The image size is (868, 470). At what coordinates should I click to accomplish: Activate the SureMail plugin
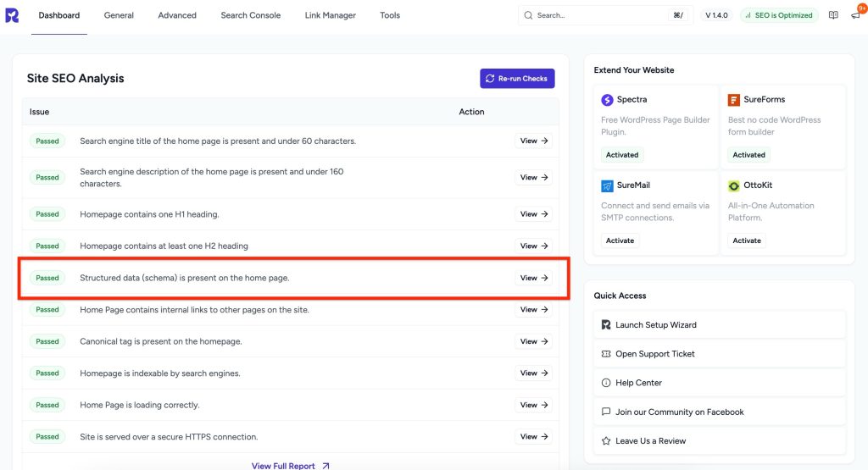(x=620, y=241)
